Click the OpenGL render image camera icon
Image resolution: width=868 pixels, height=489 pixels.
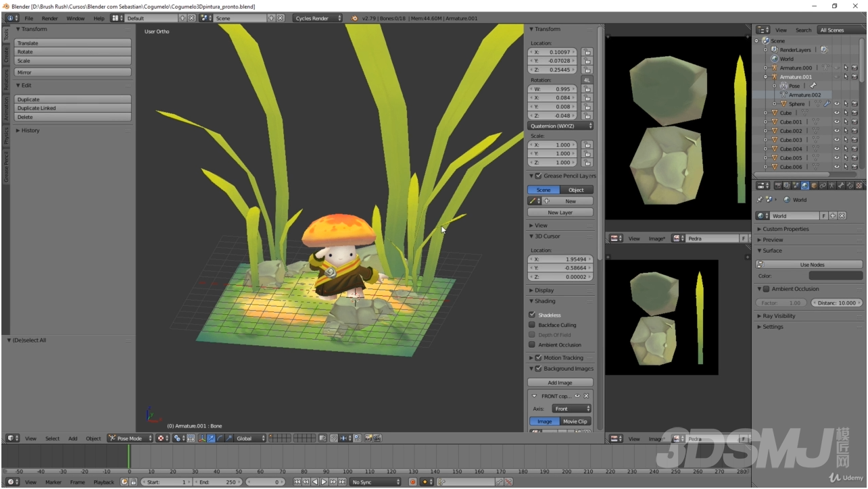[x=368, y=438]
